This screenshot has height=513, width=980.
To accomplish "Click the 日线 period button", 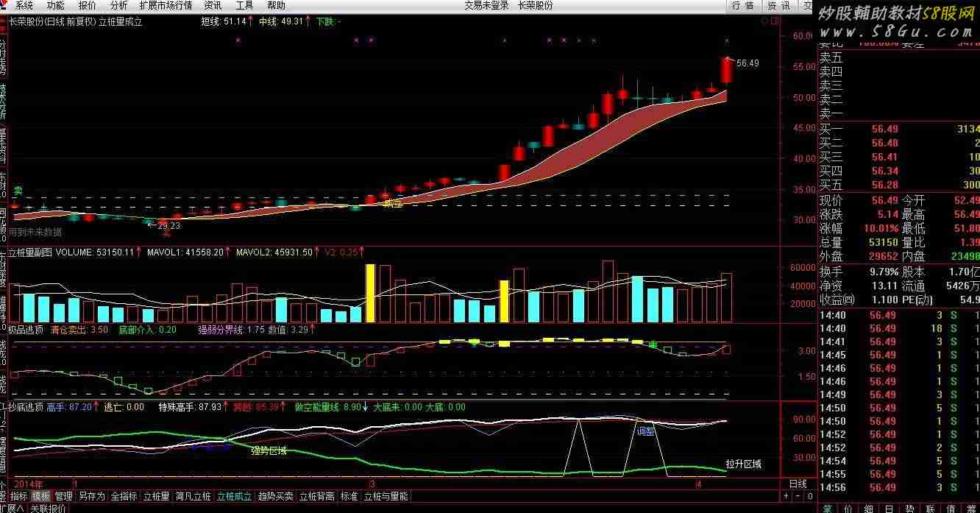I will (798, 484).
